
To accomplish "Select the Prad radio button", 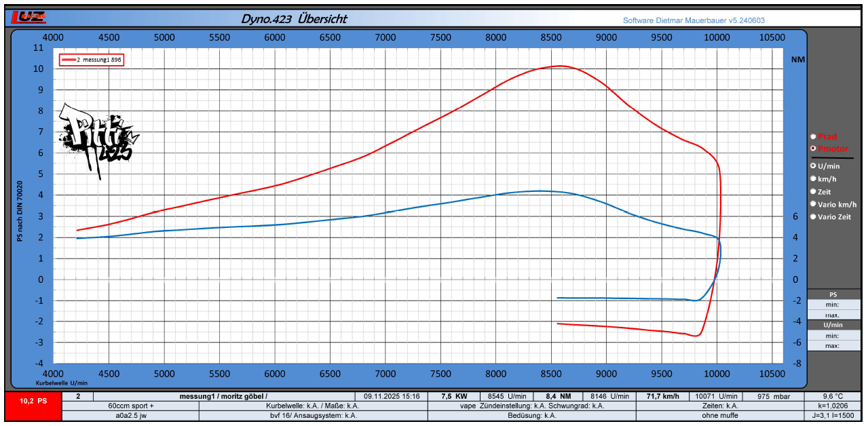I will (814, 136).
